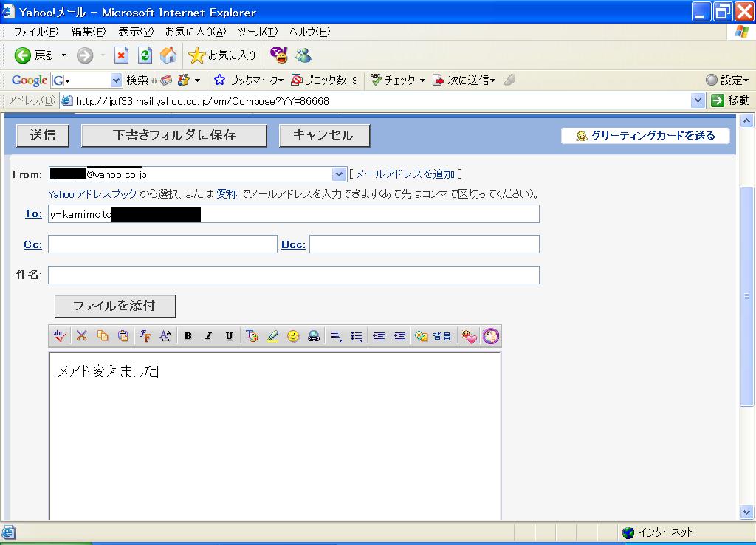Open the font face picker icon

[145, 336]
